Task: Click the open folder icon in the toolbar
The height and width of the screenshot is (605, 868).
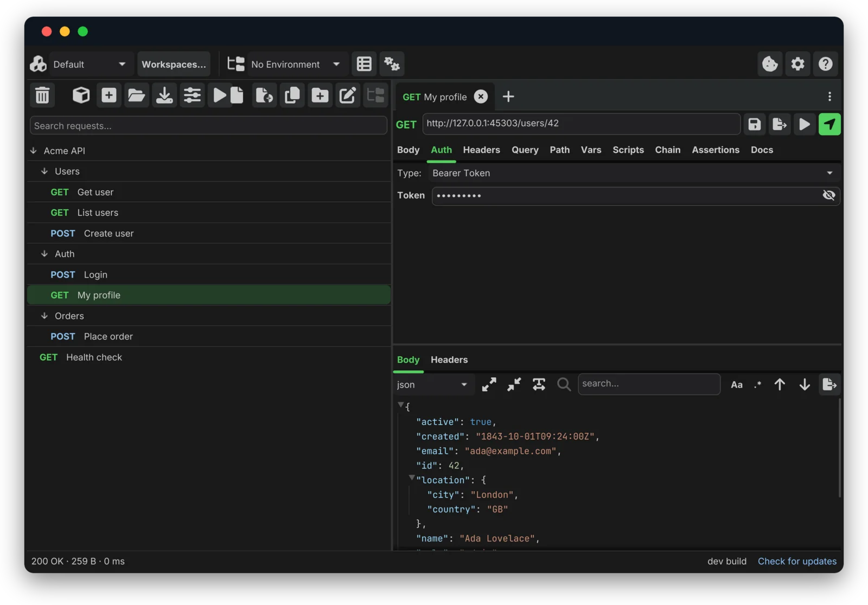Action: click(x=137, y=95)
